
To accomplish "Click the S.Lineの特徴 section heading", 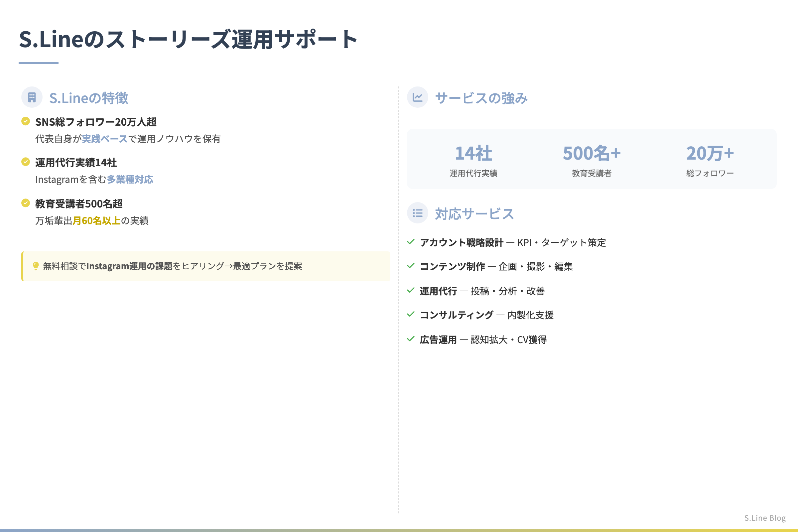I will [88, 98].
